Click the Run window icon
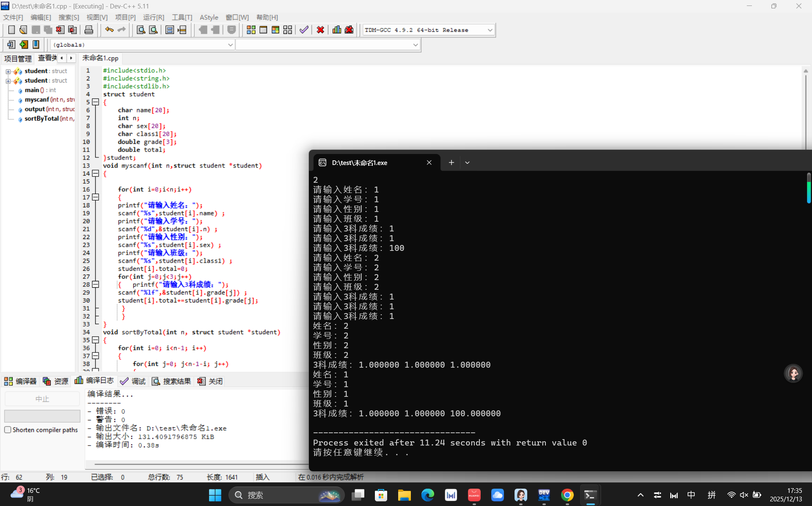Image resolution: width=812 pixels, height=506 pixels. click(263, 30)
